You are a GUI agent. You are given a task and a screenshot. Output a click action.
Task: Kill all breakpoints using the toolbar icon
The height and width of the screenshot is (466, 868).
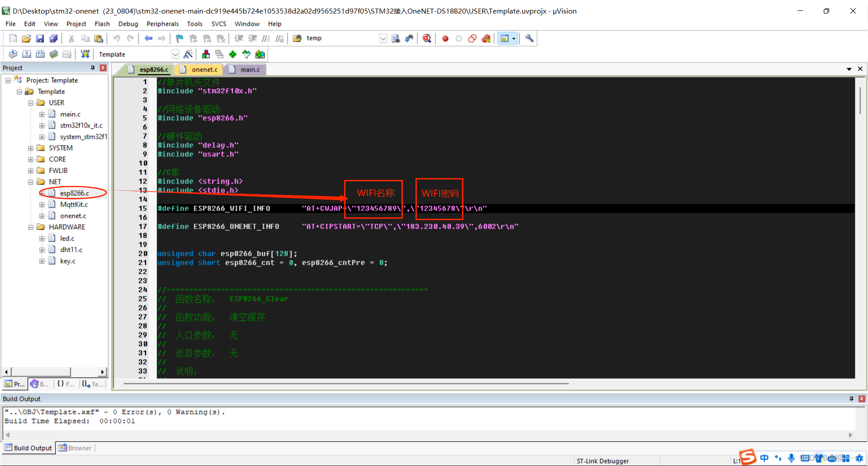point(486,38)
